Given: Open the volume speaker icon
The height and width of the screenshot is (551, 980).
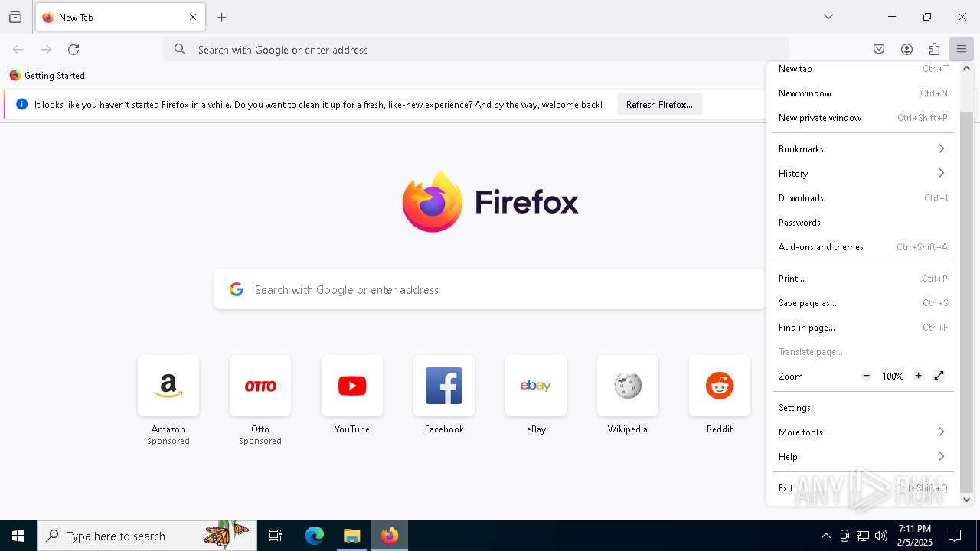Looking at the screenshot, I should (x=881, y=536).
